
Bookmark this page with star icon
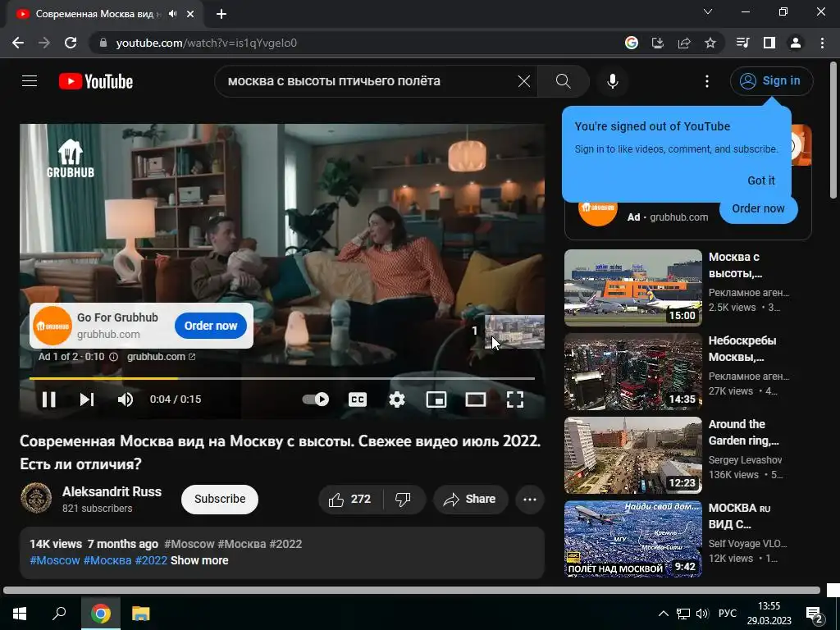tap(710, 43)
